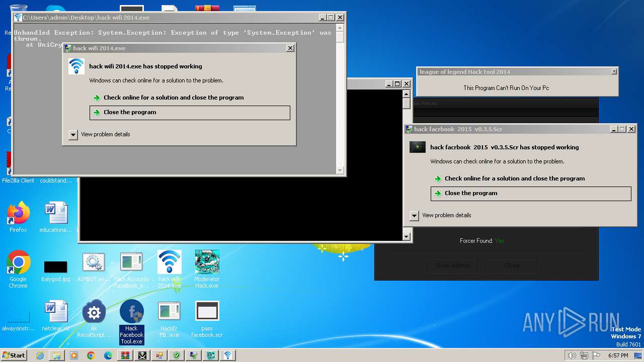Select Ak RecoilScript desktop icon
This screenshot has height=362, width=644.
click(x=94, y=319)
